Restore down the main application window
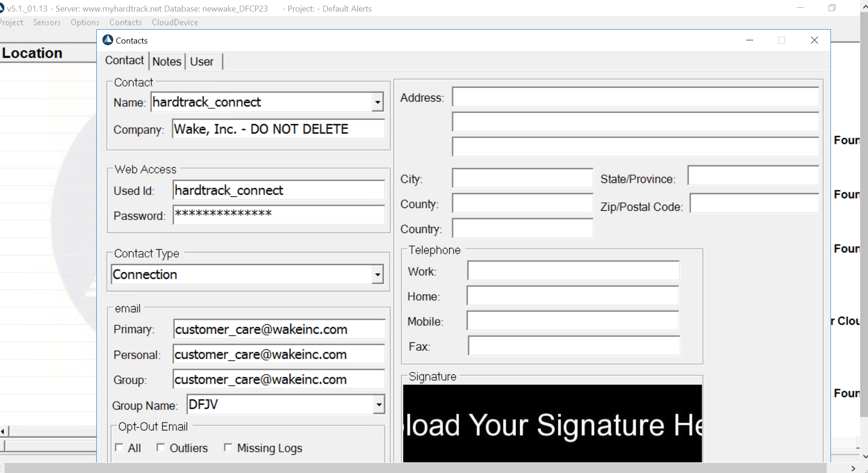This screenshot has width=868, height=473. tap(832, 8)
